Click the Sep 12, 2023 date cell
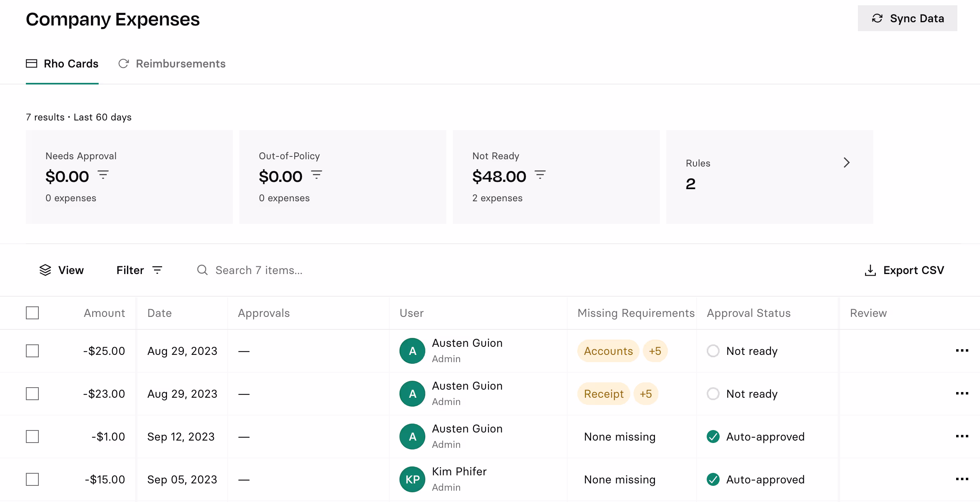 point(181,437)
